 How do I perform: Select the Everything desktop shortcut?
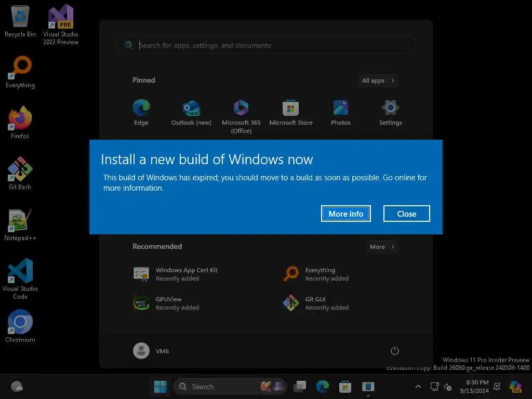tap(20, 72)
